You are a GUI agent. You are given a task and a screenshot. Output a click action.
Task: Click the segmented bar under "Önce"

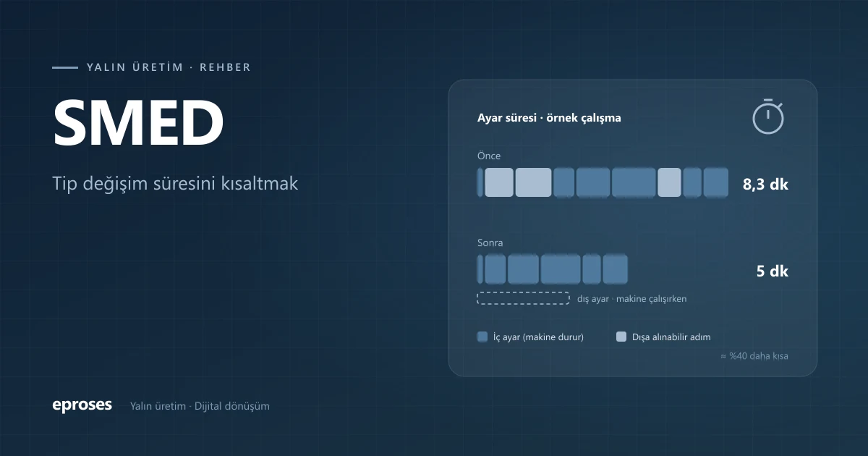pos(603,182)
